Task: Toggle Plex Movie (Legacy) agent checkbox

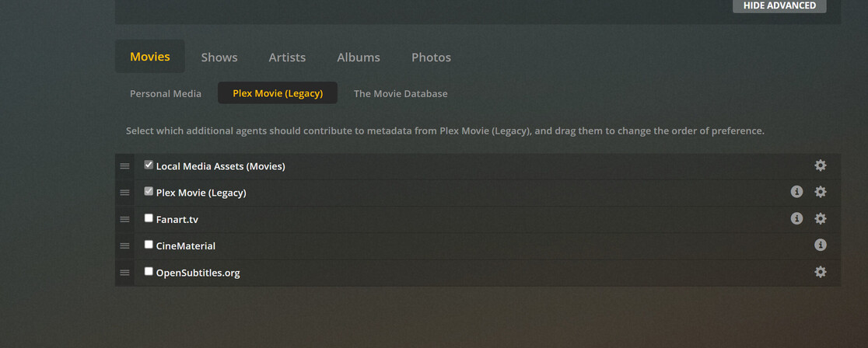Action: pyautogui.click(x=149, y=191)
